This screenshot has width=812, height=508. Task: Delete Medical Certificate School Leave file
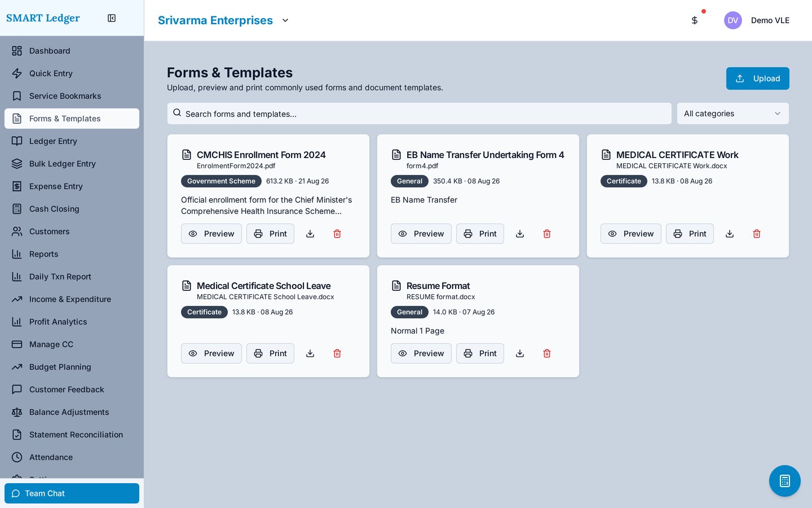click(337, 353)
